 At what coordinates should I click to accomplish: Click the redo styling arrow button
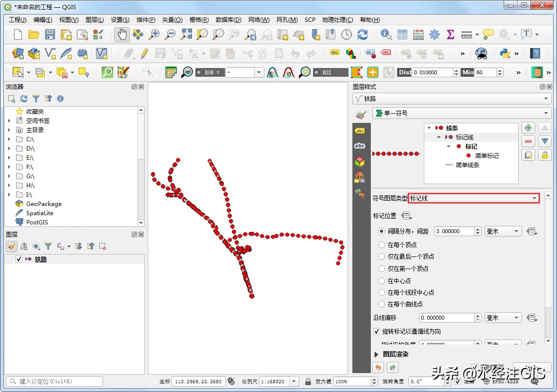coord(393,368)
